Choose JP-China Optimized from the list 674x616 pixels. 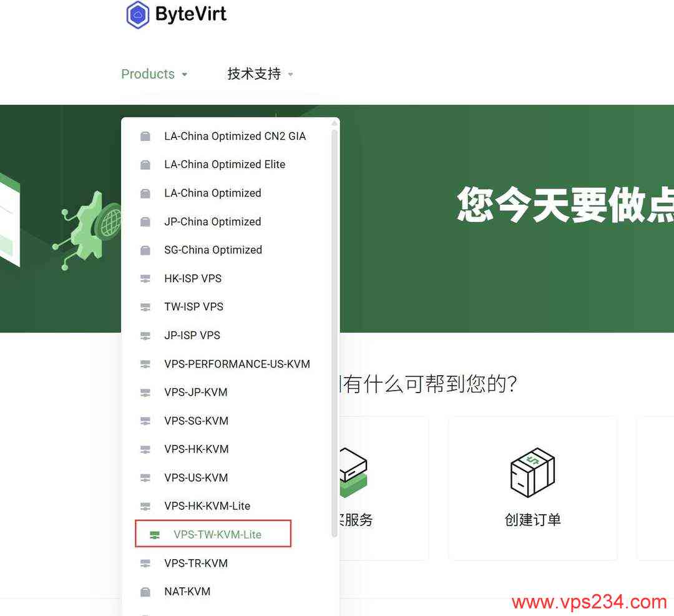212,222
